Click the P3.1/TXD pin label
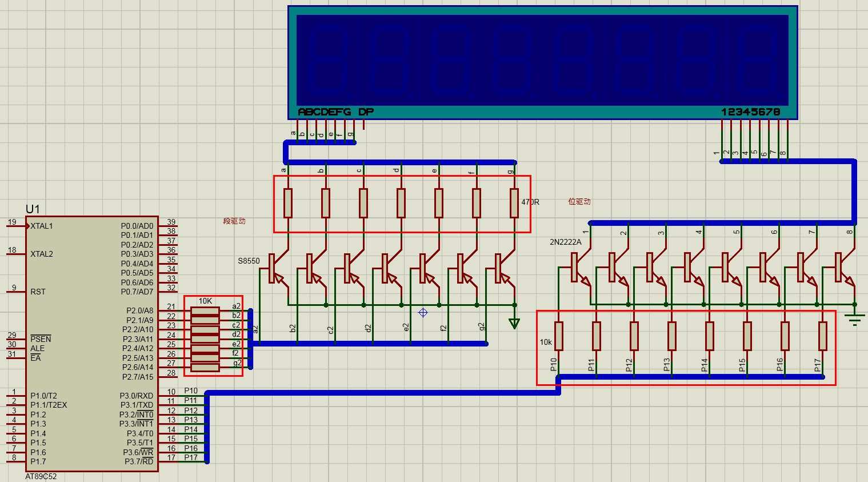The width and height of the screenshot is (868, 482). click(x=137, y=405)
